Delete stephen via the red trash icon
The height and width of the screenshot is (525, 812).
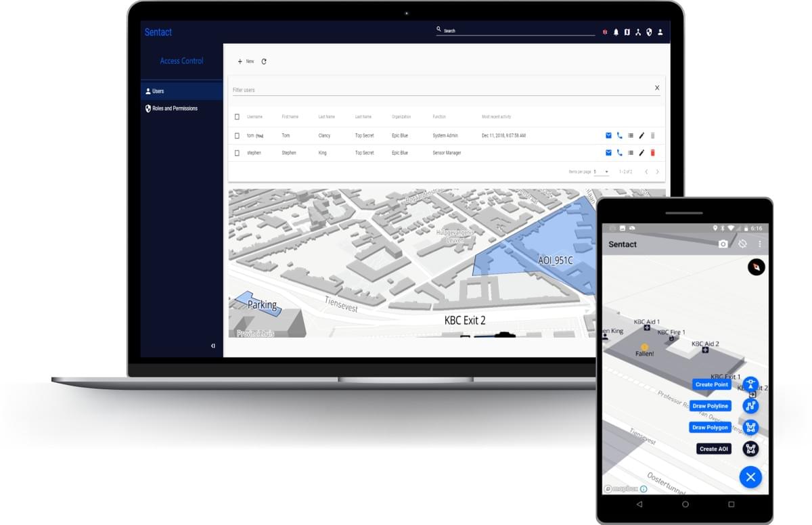click(652, 152)
